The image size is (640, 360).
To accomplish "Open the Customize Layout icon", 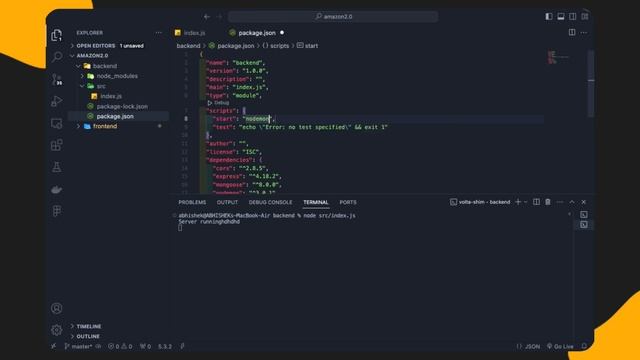I will pos(585,16).
